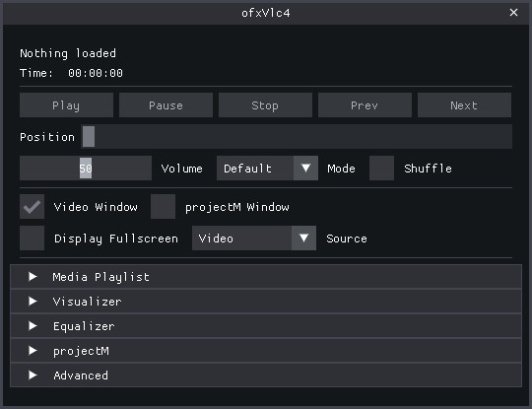Click the Volume slider showing 50
The height and width of the screenshot is (409, 532).
tap(86, 169)
